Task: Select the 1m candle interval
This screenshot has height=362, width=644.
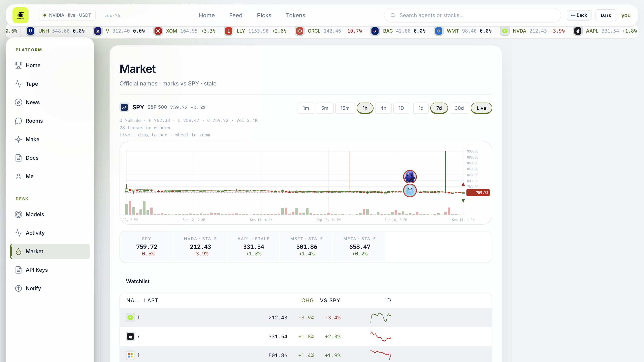Action: pos(306,108)
